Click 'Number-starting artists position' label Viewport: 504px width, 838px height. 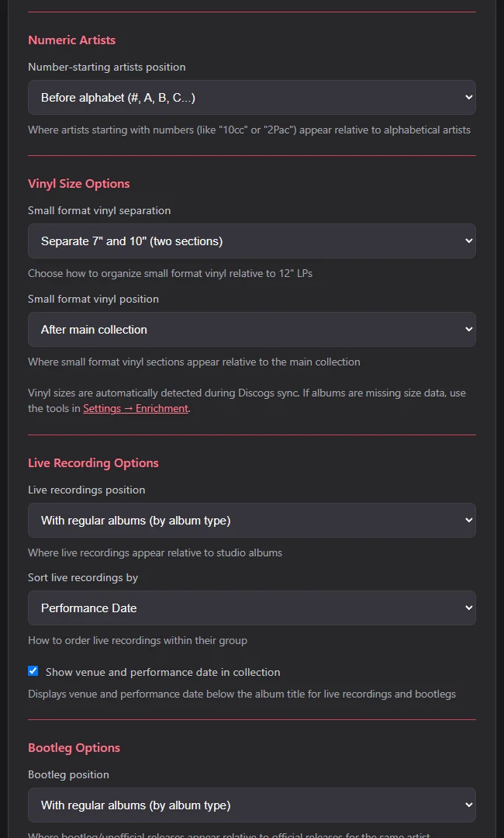pos(107,67)
